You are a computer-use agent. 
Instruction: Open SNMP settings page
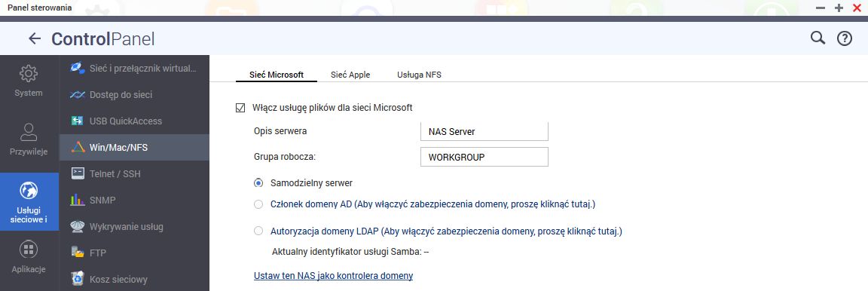pos(135,200)
